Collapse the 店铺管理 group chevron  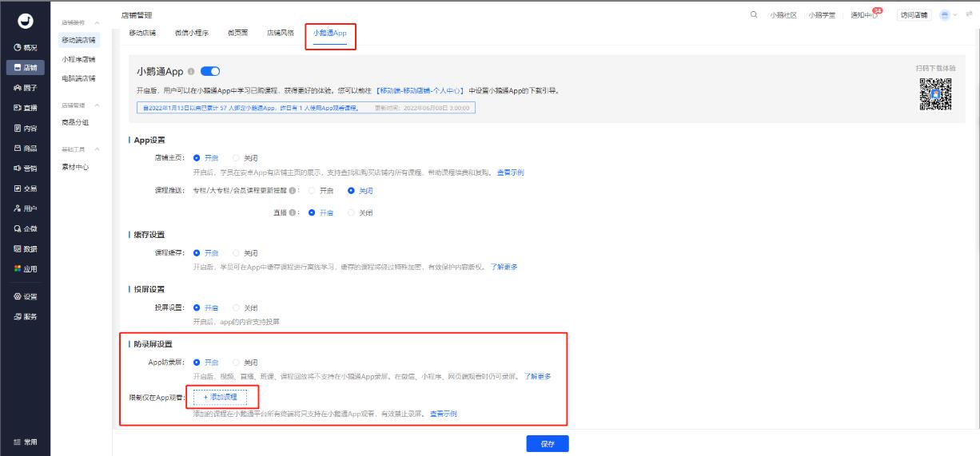coord(97,105)
